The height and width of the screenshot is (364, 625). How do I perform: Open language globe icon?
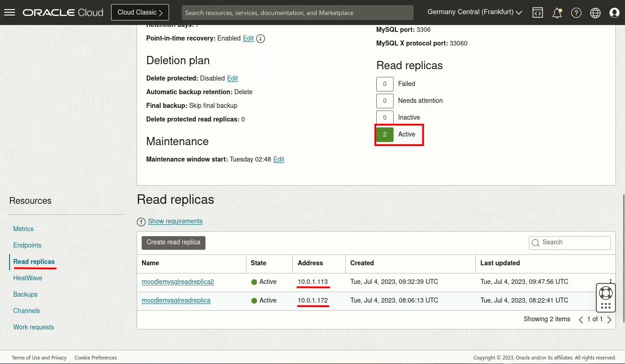tap(595, 13)
